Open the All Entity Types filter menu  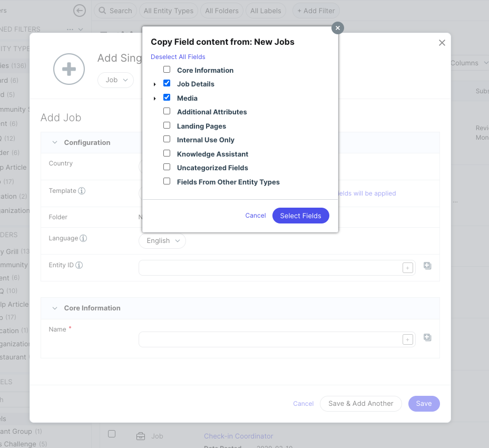[168, 10]
